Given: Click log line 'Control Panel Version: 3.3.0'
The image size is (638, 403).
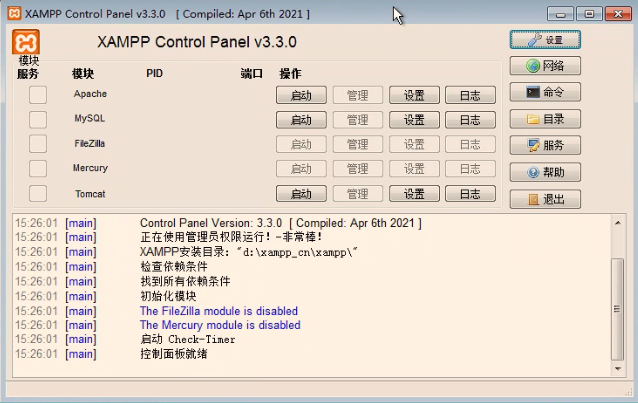Looking at the screenshot, I should click(281, 223).
